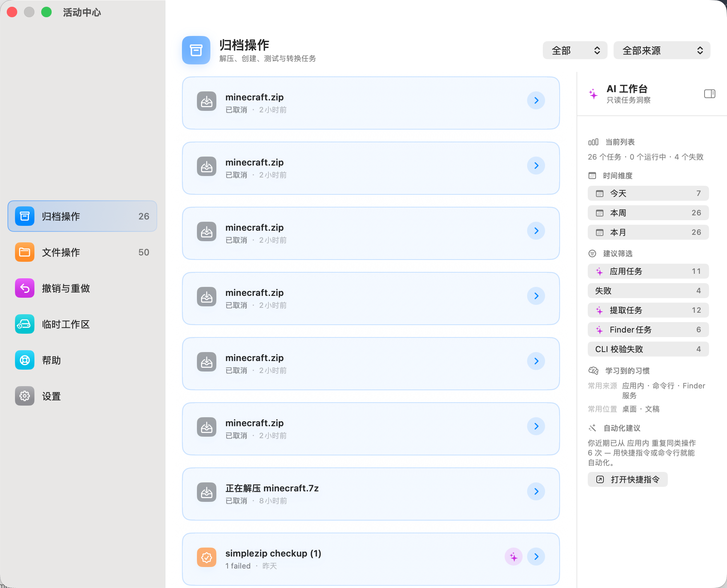Image resolution: width=727 pixels, height=588 pixels.
Task: Click the 学习到的习惯 brain icon
Action: [593, 371]
